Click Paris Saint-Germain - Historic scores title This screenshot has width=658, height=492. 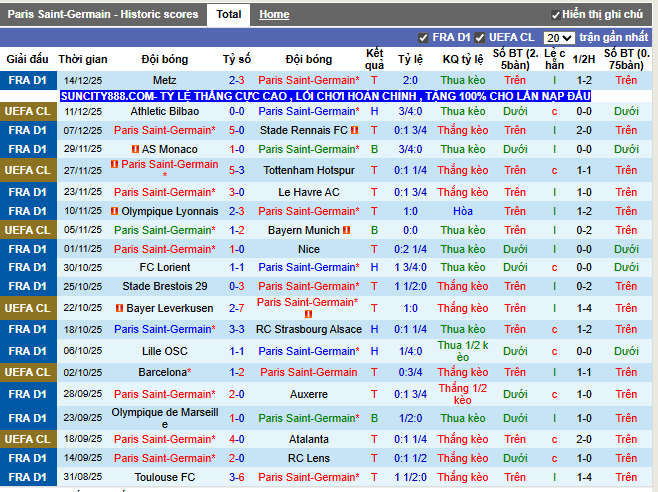pyautogui.click(x=103, y=15)
